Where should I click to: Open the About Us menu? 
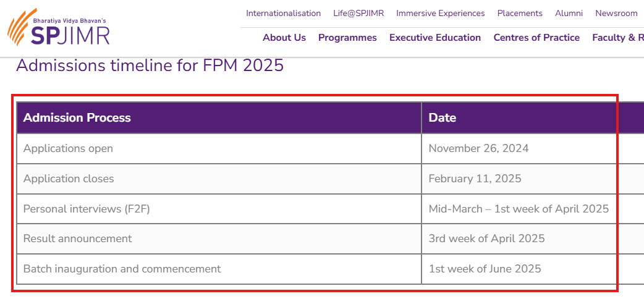[284, 38]
